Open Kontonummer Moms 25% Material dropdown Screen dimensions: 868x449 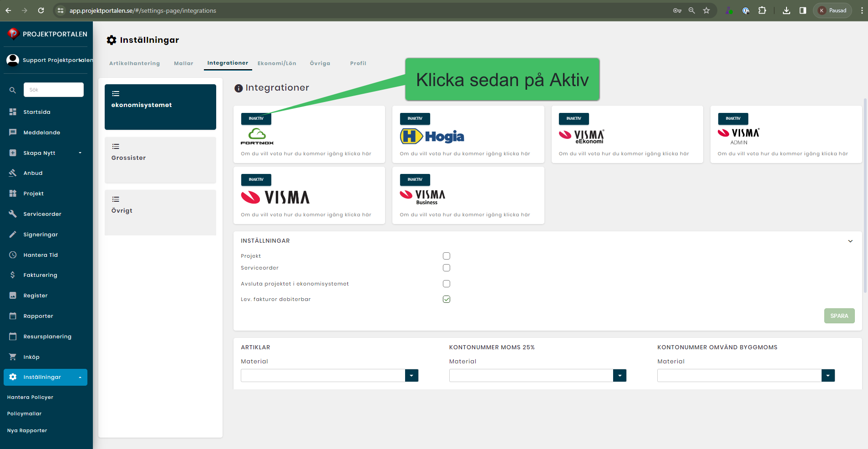click(x=619, y=375)
